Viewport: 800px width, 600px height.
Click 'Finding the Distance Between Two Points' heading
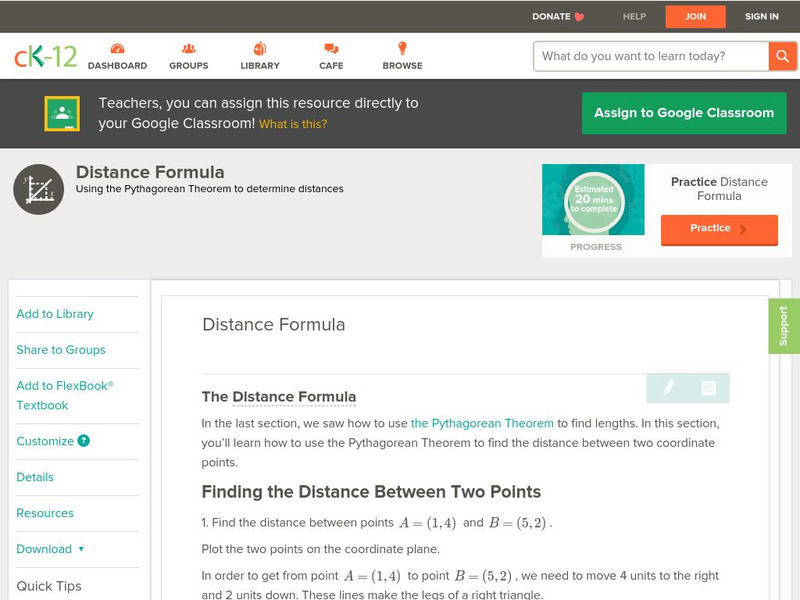[x=371, y=492]
